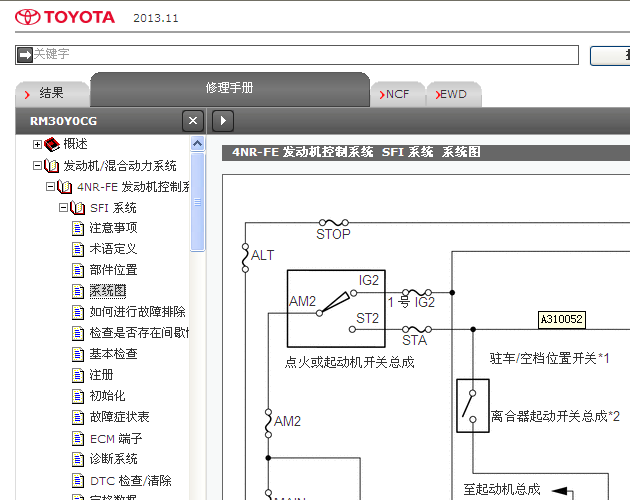Viewport: 630px width, 500px height.
Task: Click the document icon beside 检查是否存在间歇
Action: (78, 333)
